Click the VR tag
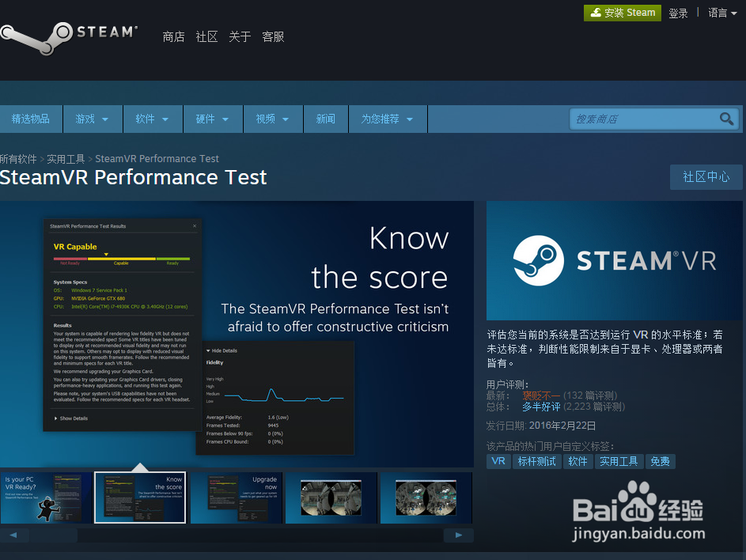 pyautogui.click(x=498, y=461)
